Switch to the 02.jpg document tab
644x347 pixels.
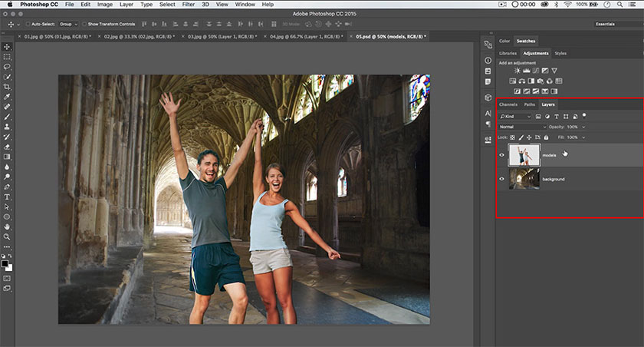[136, 36]
